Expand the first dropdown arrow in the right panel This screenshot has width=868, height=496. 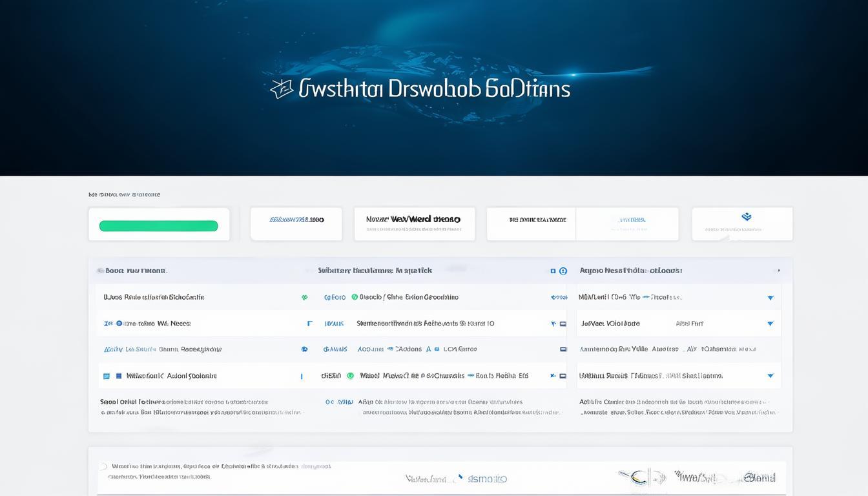coord(770,298)
